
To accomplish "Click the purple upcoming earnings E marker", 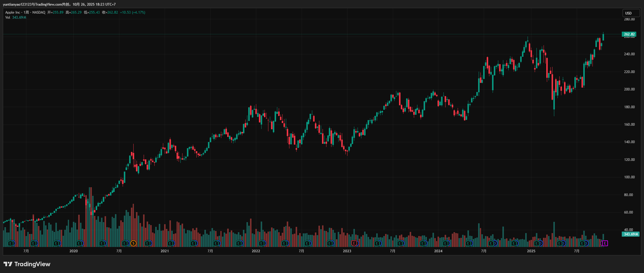I will pos(605,243).
